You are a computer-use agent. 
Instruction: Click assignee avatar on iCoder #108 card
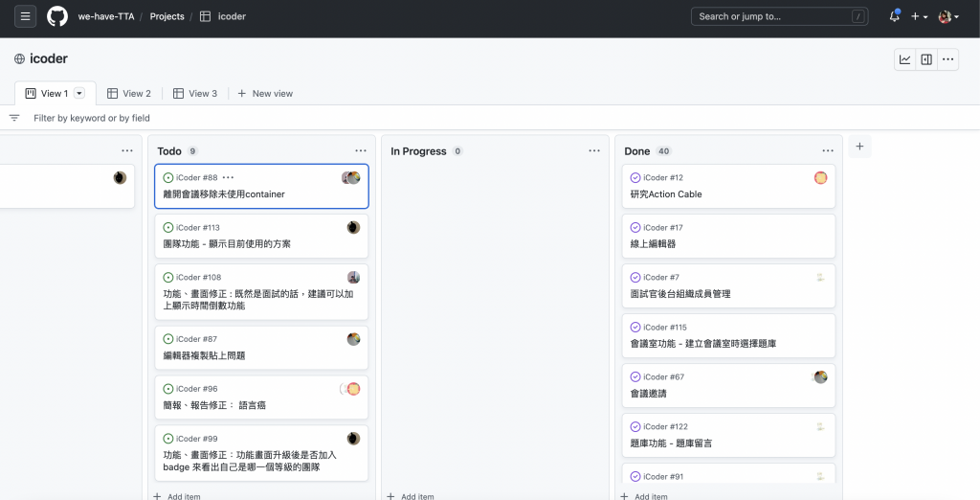tap(354, 277)
